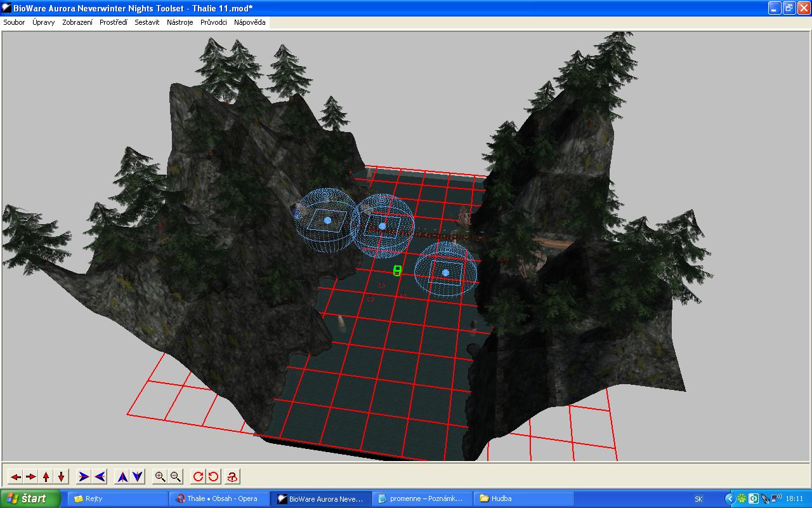This screenshot has width=812, height=508.
Task: Open the Nástroje menu
Action: (180, 22)
